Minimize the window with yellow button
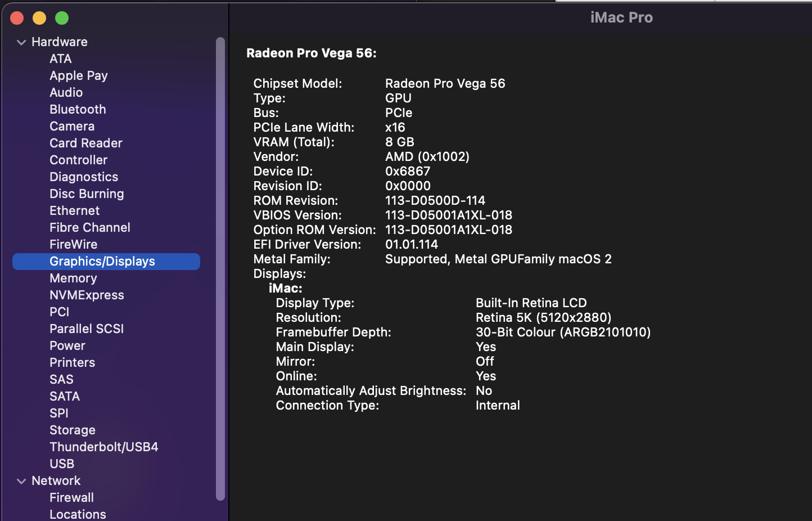Image resolution: width=812 pixels, height=521 pixels. [x=39, y=18]
